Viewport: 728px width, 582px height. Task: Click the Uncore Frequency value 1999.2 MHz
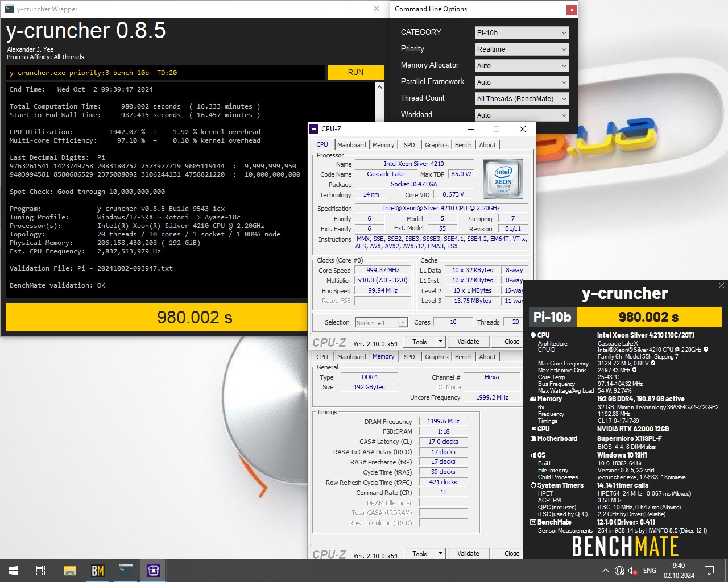492,397
